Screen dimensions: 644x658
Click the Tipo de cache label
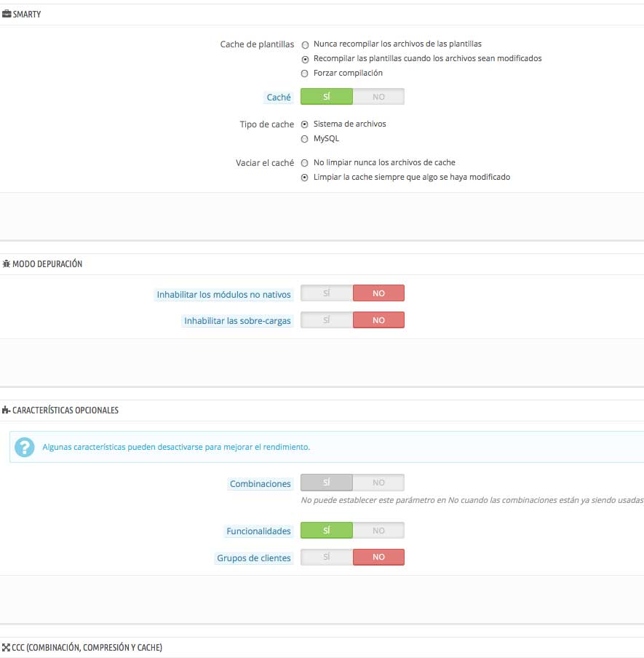[267, 124]
